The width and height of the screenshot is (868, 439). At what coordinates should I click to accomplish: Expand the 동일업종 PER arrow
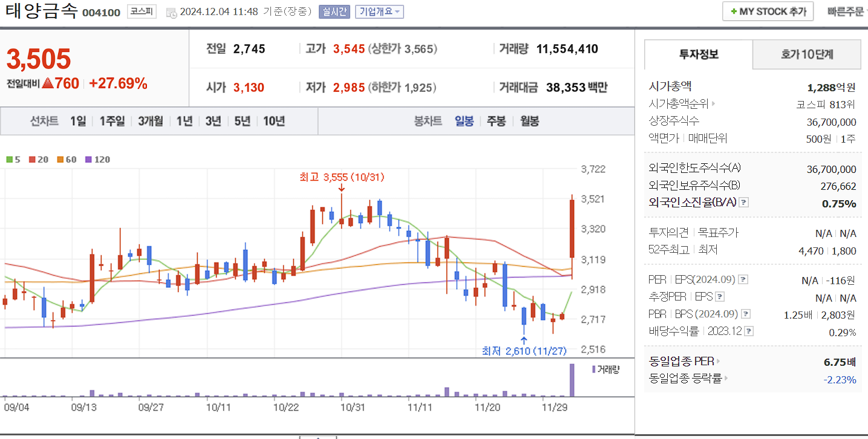(x=719, y=362)
